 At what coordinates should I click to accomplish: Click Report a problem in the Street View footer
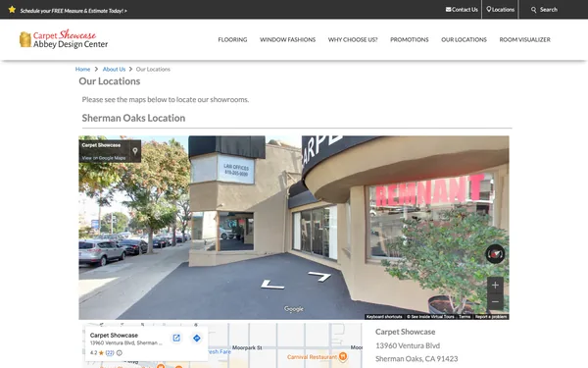[x=491, y=317]
